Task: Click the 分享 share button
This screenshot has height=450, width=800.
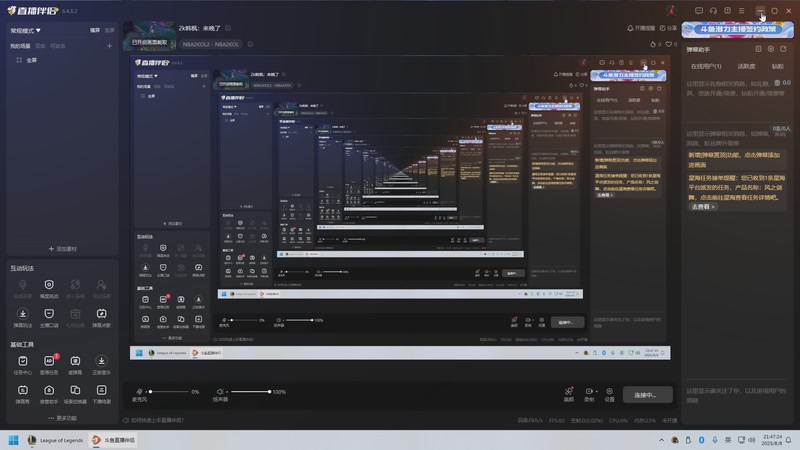Action: tap(668, 28)
